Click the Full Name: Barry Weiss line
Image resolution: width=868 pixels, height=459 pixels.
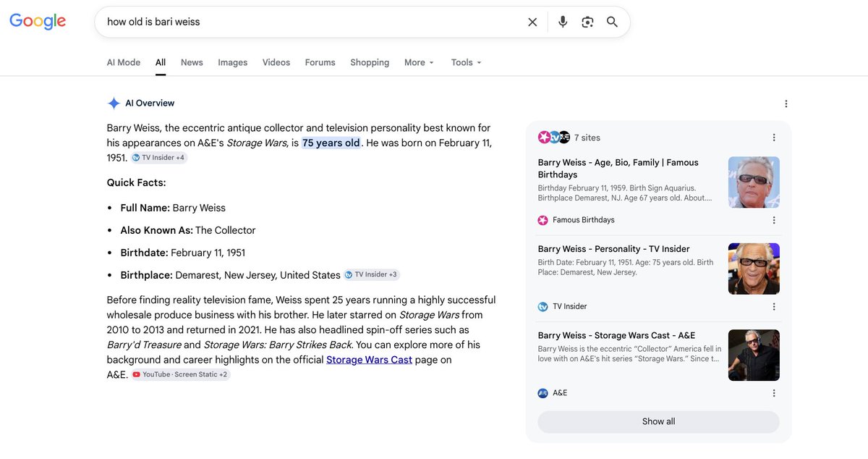point(173,208)
